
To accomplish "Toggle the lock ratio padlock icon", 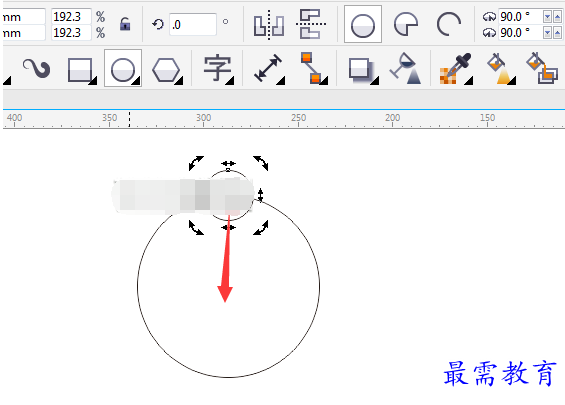I will [x=125, y=24].
